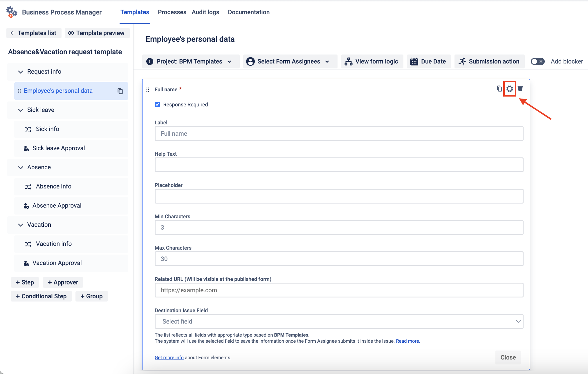The height and width of the screenshot is (374, 588).
Task: Open the Audit logs tab
Action: click(x=205, y=12)
